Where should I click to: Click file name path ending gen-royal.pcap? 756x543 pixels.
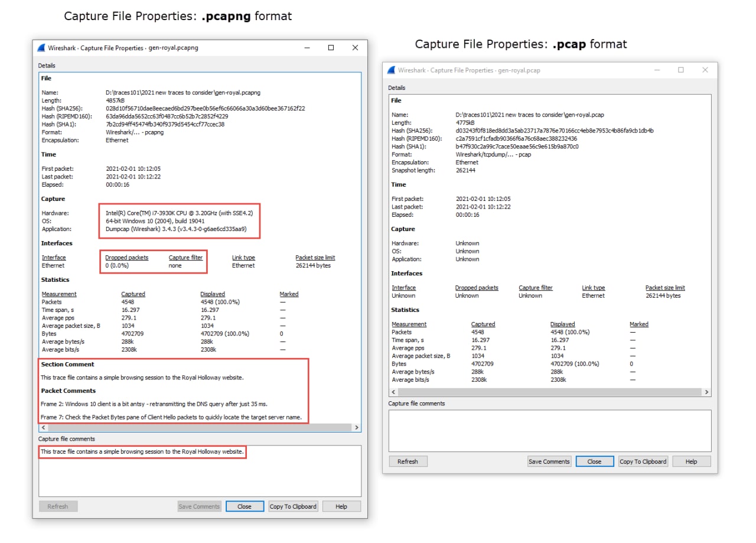tap(530, 115)
